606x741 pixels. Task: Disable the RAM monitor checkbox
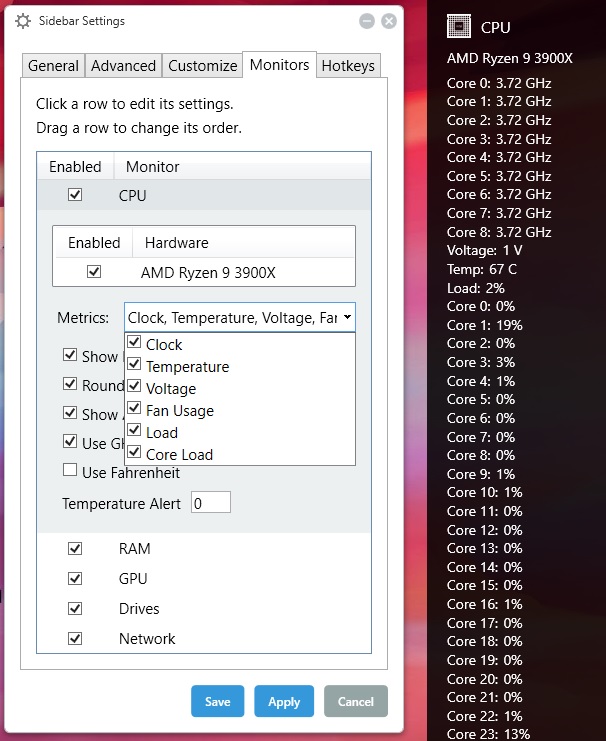tap(75, 548)
